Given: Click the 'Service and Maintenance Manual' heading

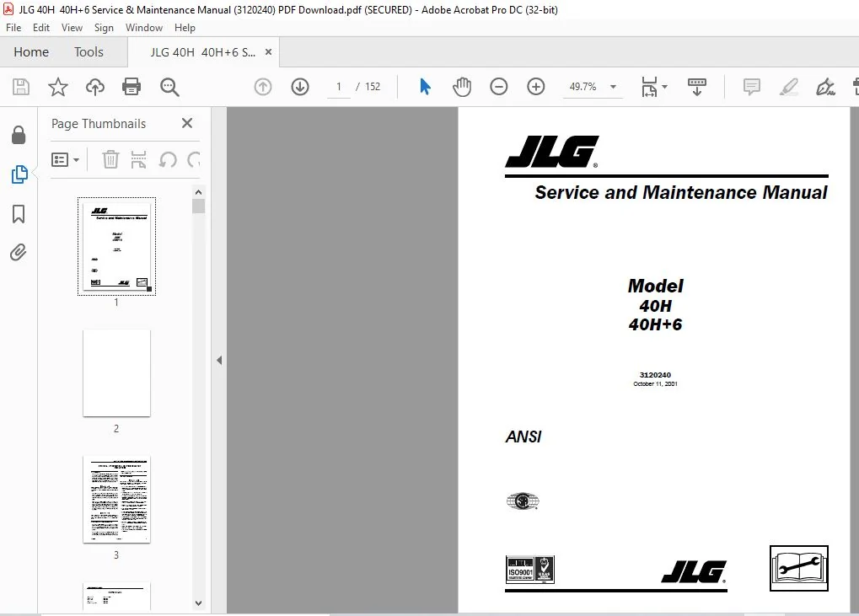Looking at the screenshot, I should click(x=681, y=193).
